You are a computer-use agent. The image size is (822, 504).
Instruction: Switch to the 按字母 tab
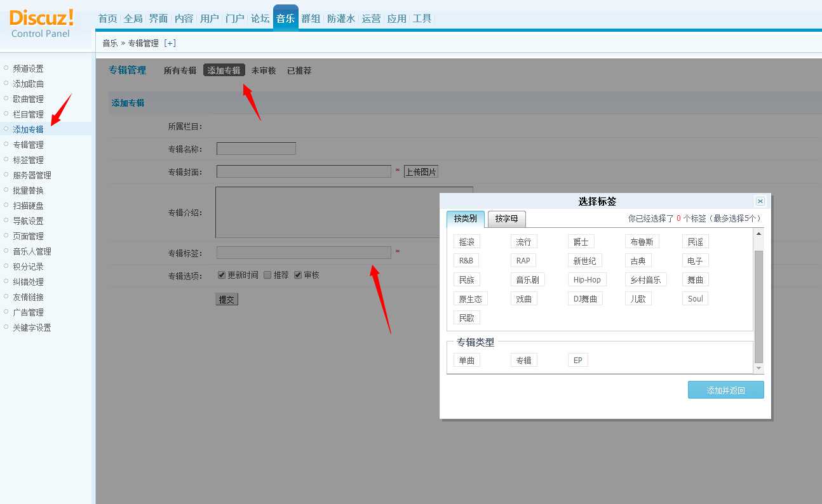point(506,219)
